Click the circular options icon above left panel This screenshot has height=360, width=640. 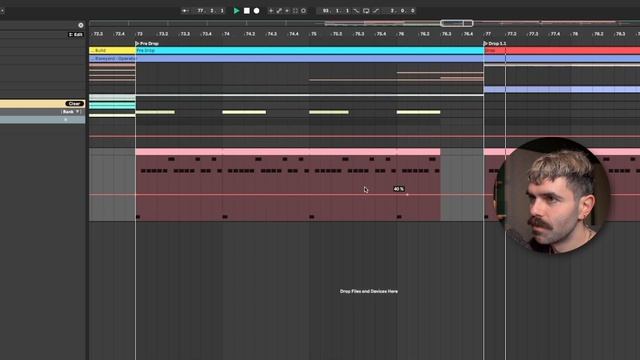pyautogui.click(x=80, y=25)
